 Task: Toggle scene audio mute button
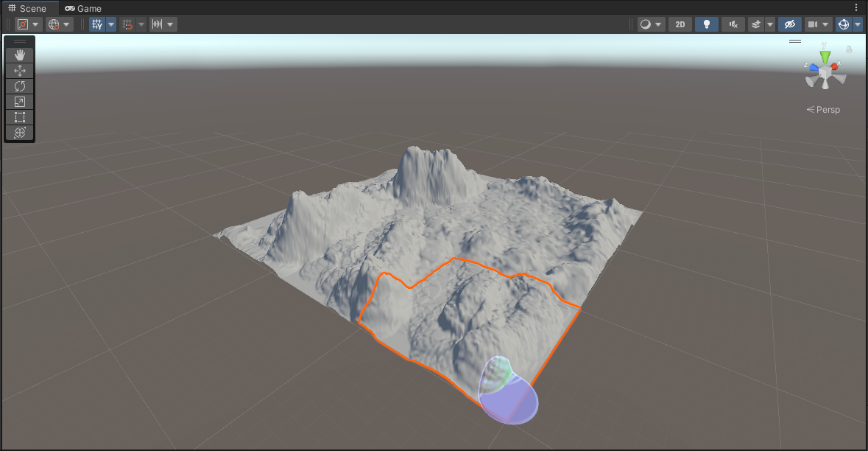733,24
